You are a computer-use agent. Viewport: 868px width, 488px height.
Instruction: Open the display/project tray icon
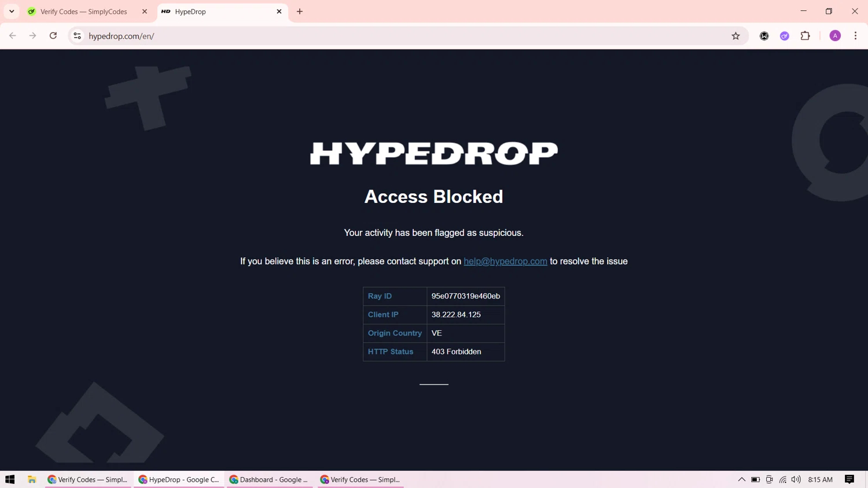(769, 479)
